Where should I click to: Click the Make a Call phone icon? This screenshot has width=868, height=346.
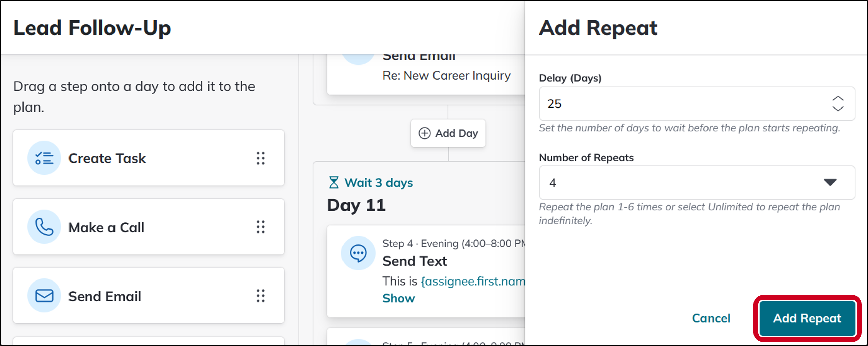click(x=44, y=227)
